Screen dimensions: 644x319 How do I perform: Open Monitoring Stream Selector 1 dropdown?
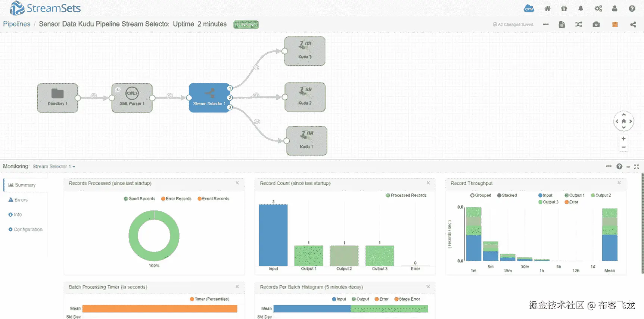(x=54, y=167)
